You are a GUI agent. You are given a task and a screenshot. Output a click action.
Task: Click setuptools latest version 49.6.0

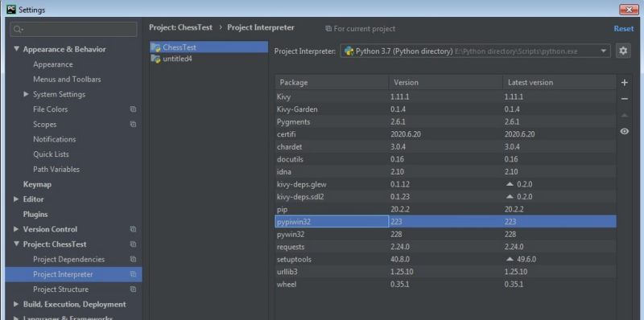pos(526,259)
